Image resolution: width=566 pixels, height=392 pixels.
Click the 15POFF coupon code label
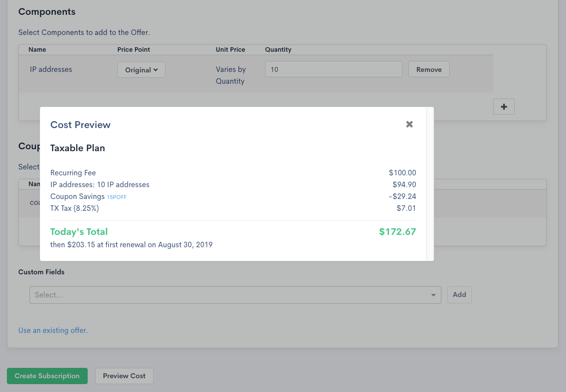(x=117, y=197)
